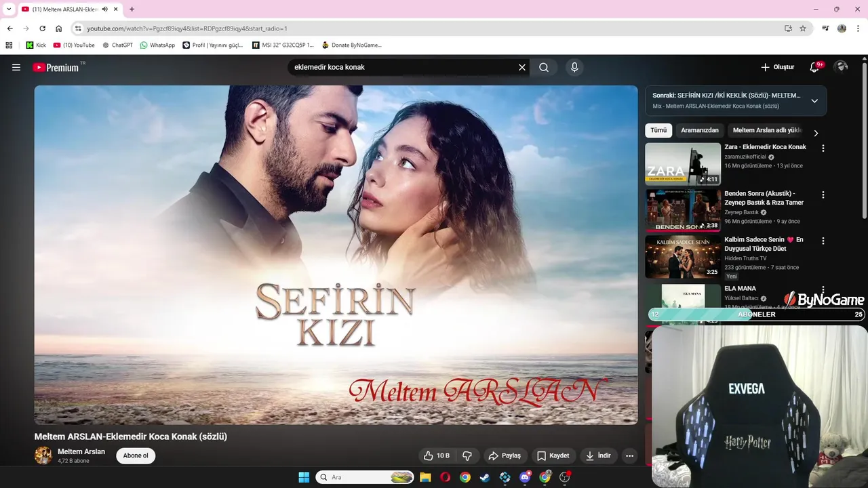Screen dimensions: 868x488
Task: Mute the tab via speaker icon
Action: pos(105,9)
